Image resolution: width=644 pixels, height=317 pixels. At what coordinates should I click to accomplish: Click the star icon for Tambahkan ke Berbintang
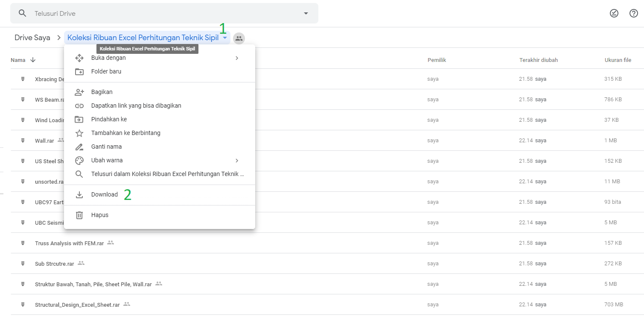pyautogui.click(x=79, y=133)
